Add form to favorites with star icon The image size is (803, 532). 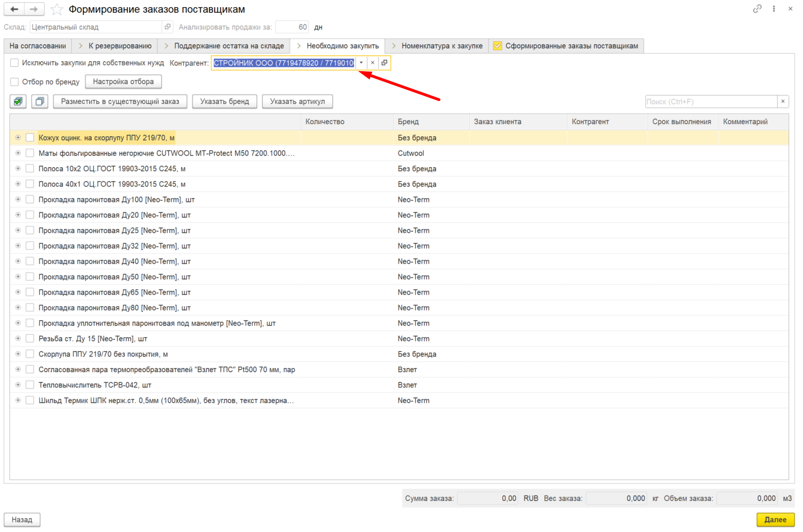coord(57,9)
